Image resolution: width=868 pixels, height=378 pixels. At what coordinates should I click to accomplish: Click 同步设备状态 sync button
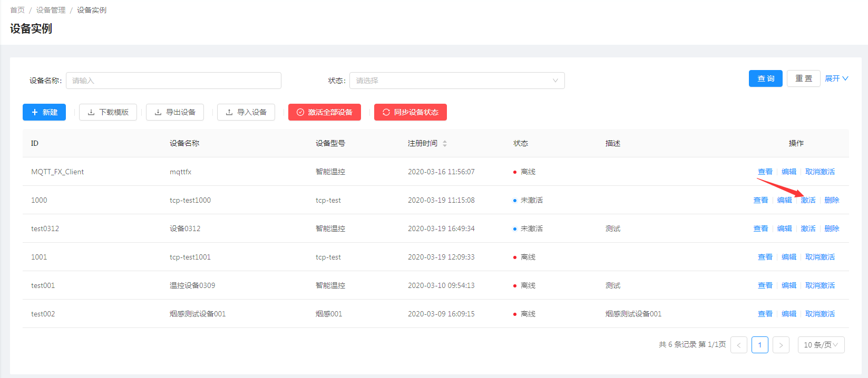[x=411, y=112]
